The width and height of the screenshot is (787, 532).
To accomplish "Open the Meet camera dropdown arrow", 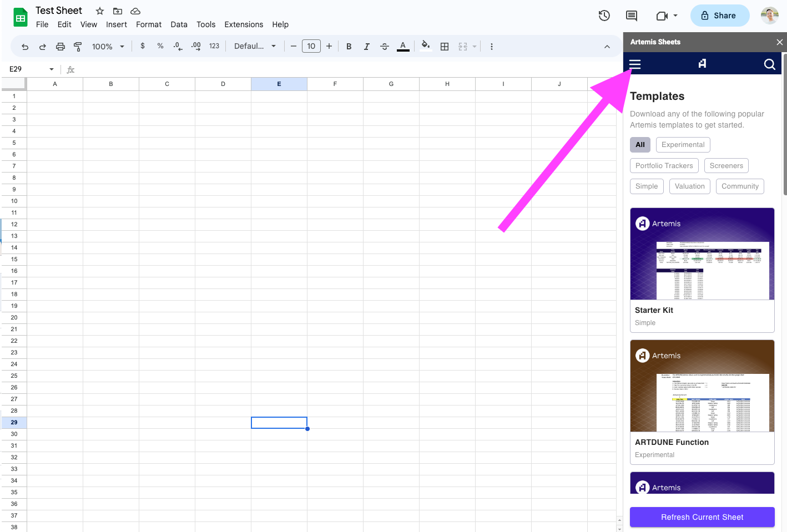I will pos(675,16).
